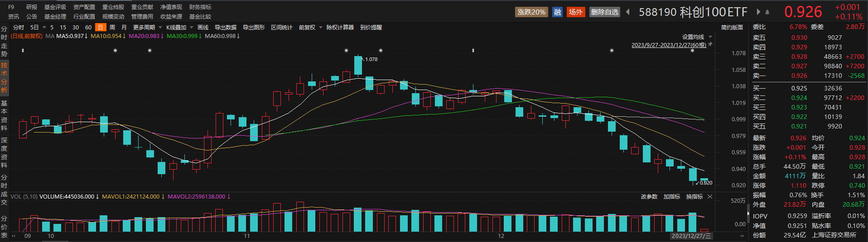This screenshot has height=242, width=868.
Task: Open the 更多周期 dropdown
Action: 147,28
